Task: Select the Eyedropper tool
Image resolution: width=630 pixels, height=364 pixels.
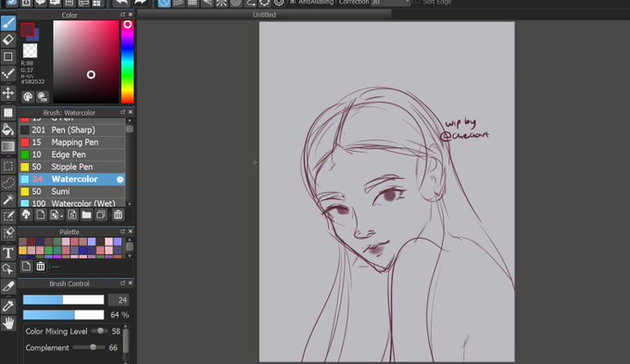Action: point(8,307)
